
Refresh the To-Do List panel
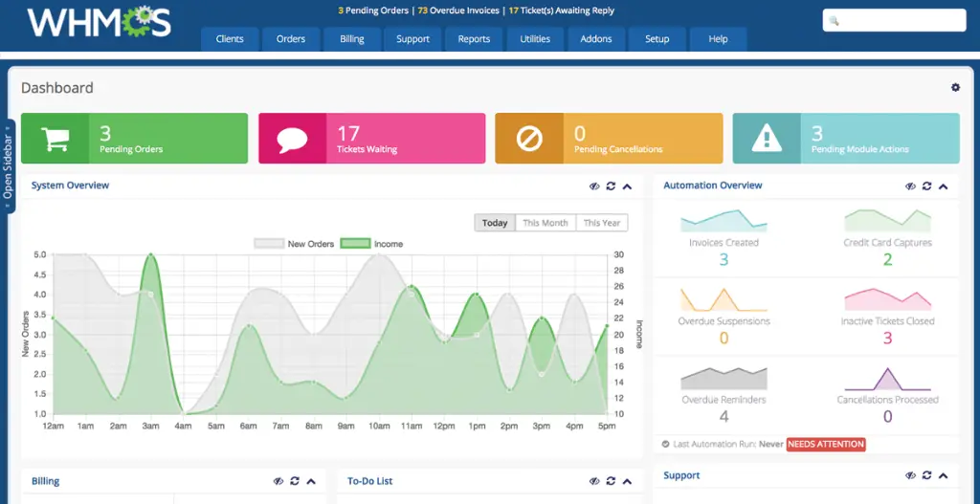pos(611,481)
